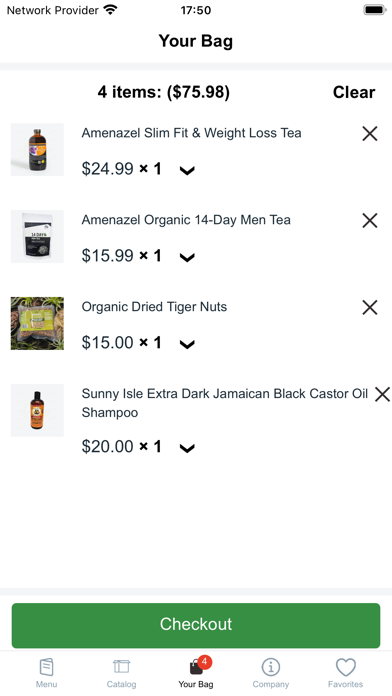Image resolution: width=392 pixels, height=696 pixels.
Task: Open the Catalog tab icon
Action: point(121,667)
